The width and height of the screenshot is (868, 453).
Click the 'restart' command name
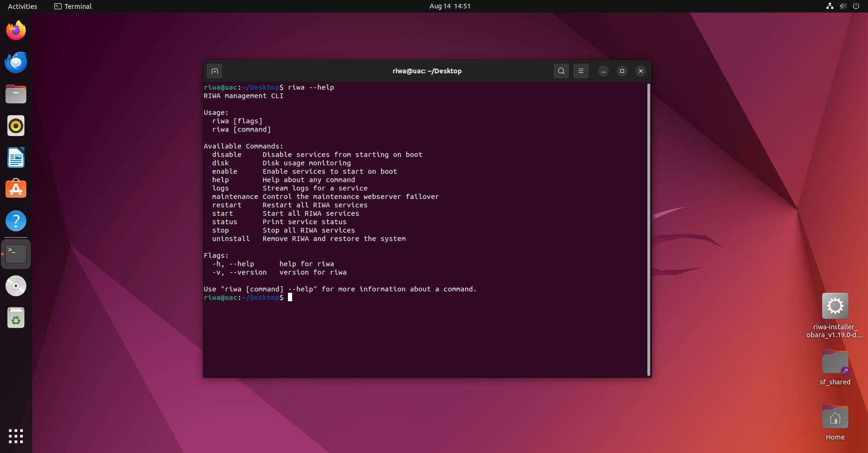pos(227,205)
